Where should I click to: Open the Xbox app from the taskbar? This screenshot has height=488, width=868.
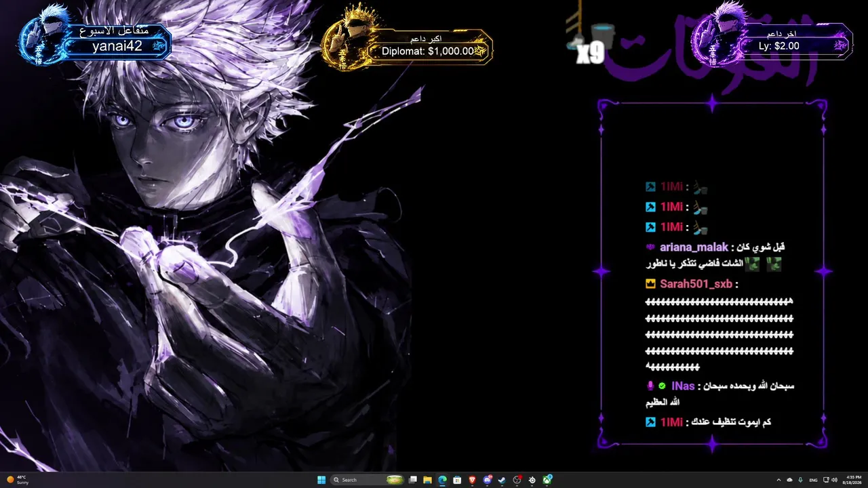[x=547, y=479]
